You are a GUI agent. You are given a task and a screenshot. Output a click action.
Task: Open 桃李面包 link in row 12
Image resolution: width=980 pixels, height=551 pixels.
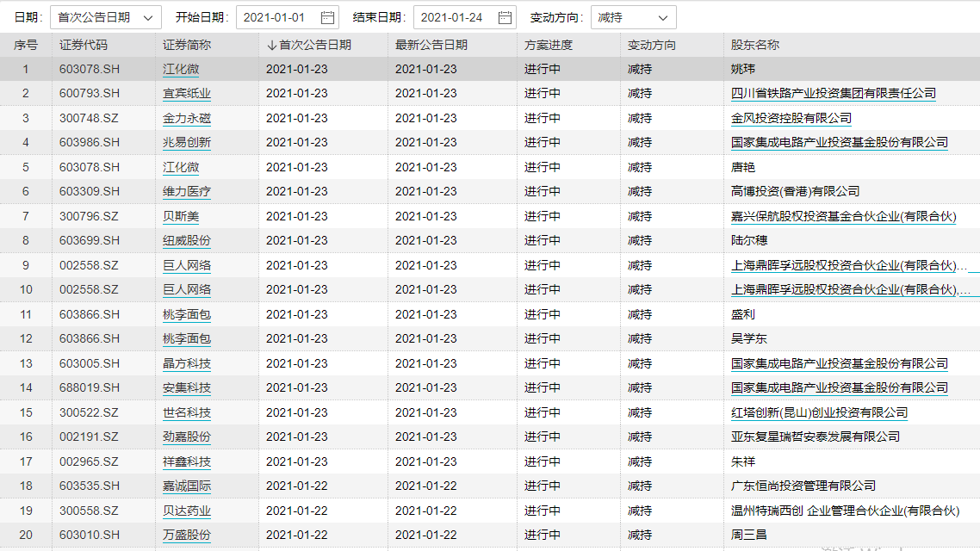coord(187,338)
